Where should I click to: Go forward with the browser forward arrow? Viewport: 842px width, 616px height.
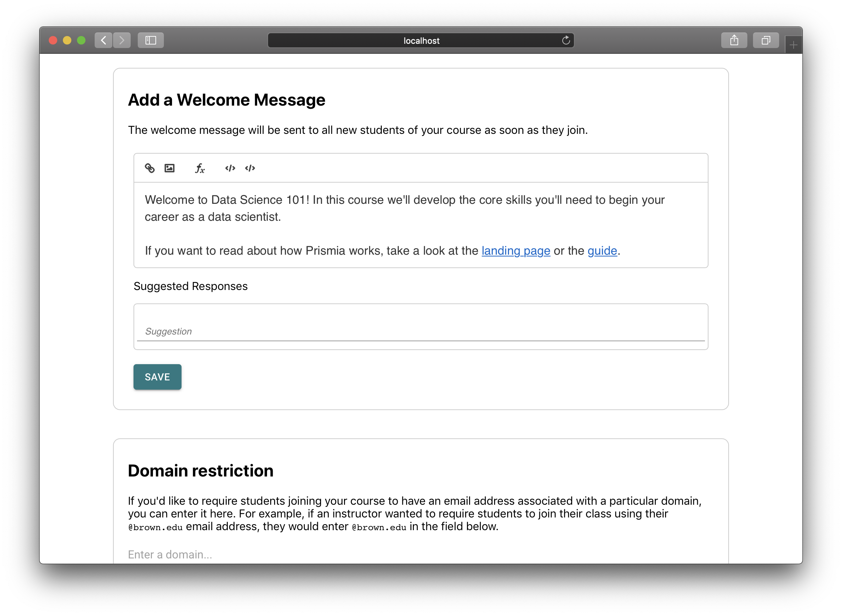tap(121, 40)
